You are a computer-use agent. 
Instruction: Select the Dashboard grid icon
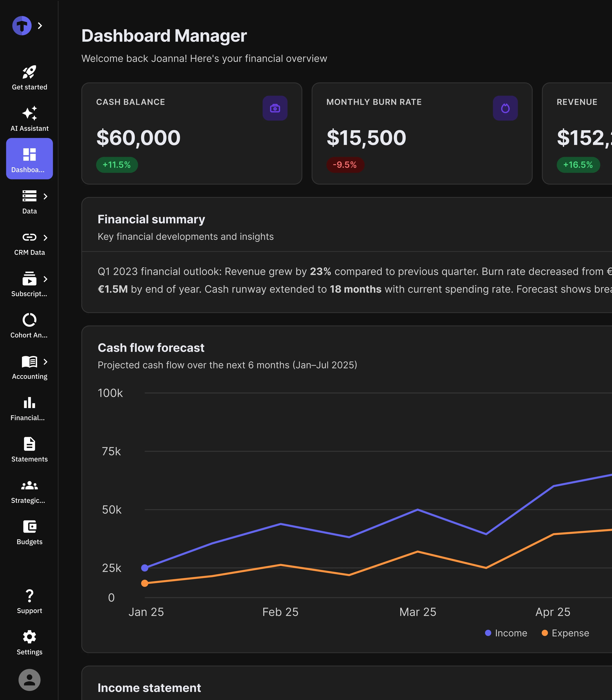point(29,155)
